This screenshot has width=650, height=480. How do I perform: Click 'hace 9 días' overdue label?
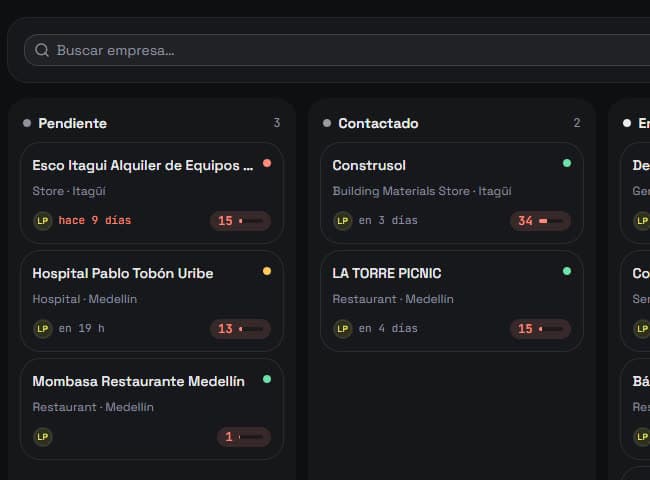click(x=95, y=220)
